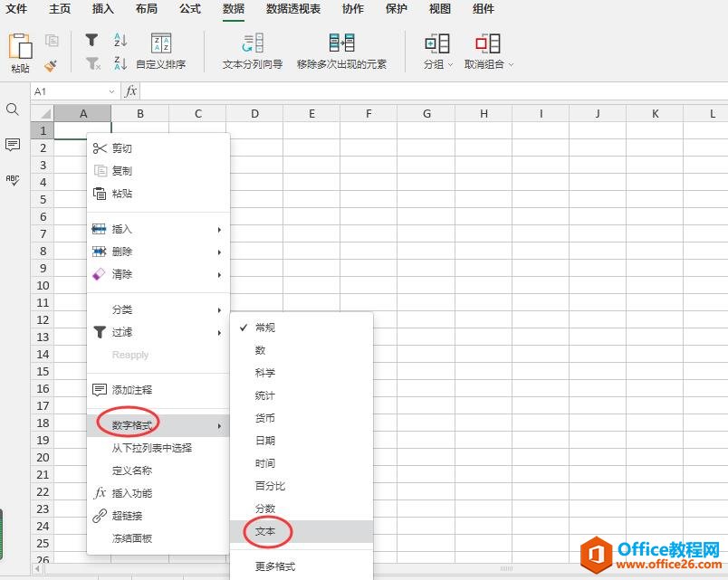This screenshot has height=580, width=728.
Task: Sort ascending A to Z
Action: [x=120, y=41]
